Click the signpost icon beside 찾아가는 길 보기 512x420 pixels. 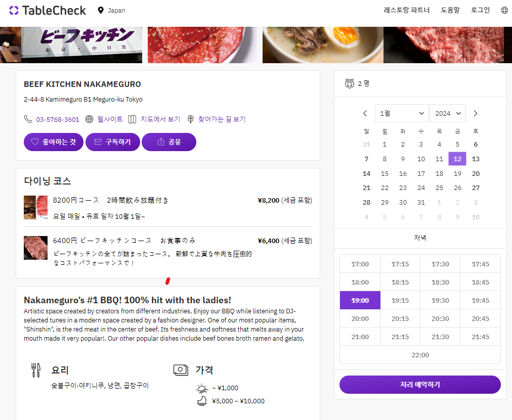tap(190, 119)
